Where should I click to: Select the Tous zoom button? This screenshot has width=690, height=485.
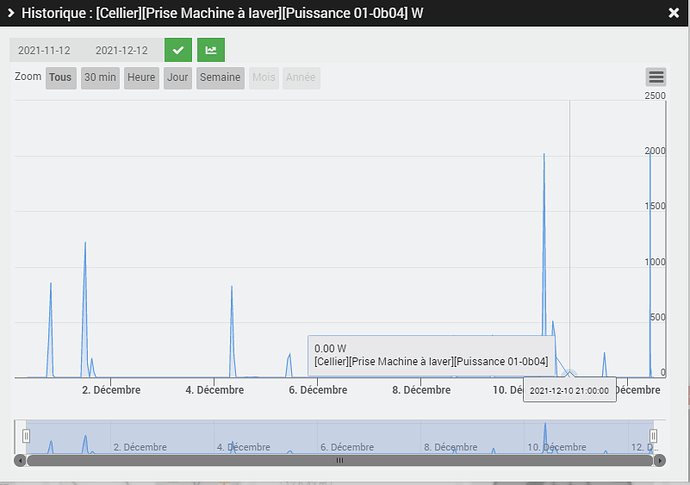pyautogui.click(x=61, y=77)
